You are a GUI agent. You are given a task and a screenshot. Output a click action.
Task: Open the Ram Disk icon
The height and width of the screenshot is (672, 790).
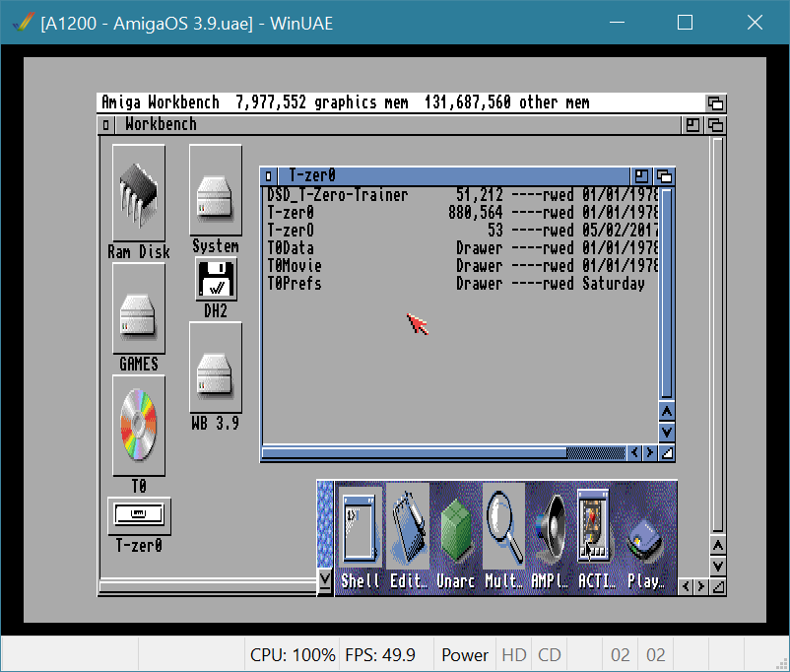[139, 193]
